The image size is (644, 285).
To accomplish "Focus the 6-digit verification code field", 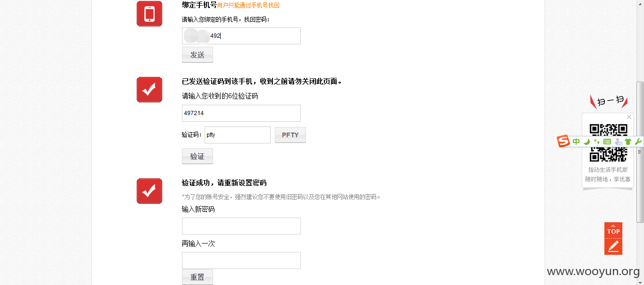I will 241,113.
